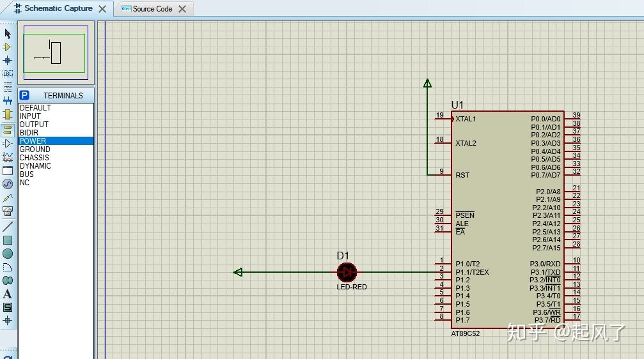Click the PSEN pin label
Viewport: 644px width, 359px height.
click(465, 215)
